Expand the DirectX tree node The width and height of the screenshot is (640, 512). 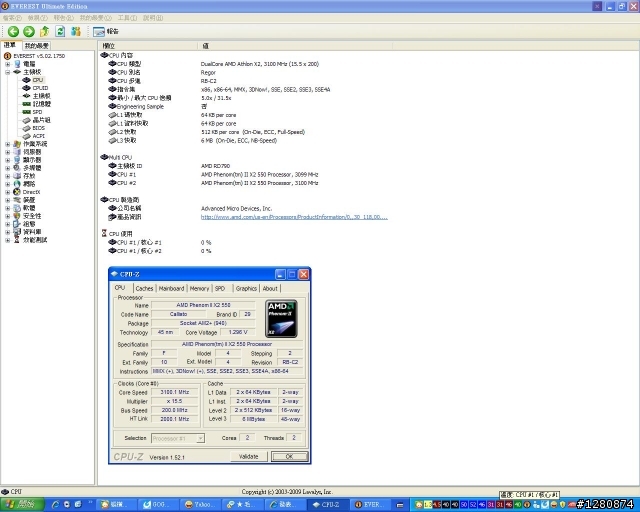coord(7,192)
